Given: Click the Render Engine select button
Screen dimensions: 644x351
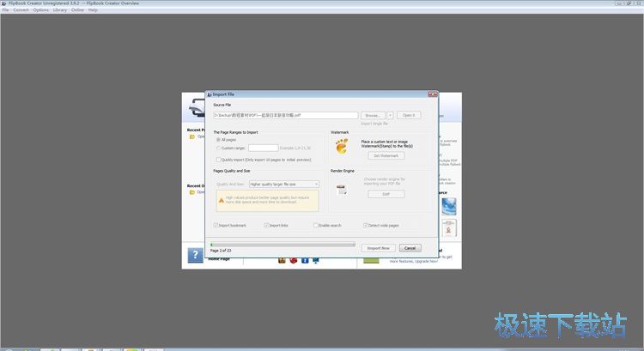Looking at the screenshot, I should point(386,194).
